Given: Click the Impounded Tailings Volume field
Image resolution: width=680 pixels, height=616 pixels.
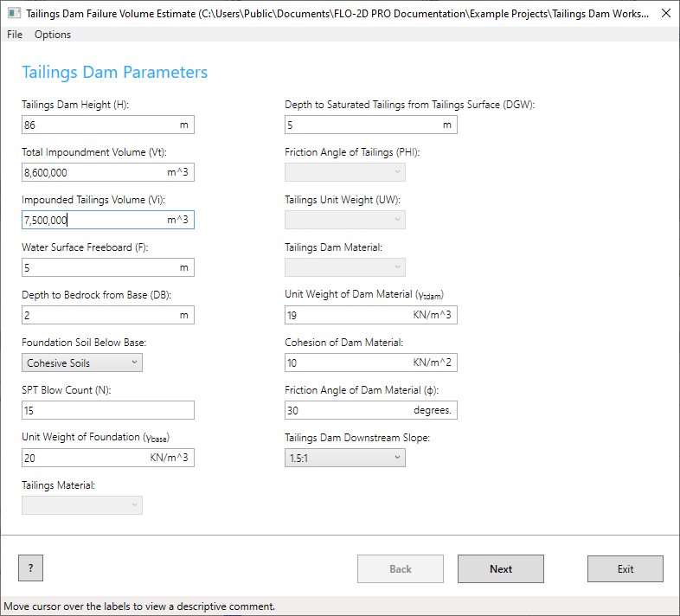Looking at the screenshot, I should click(x=93, y=221).
